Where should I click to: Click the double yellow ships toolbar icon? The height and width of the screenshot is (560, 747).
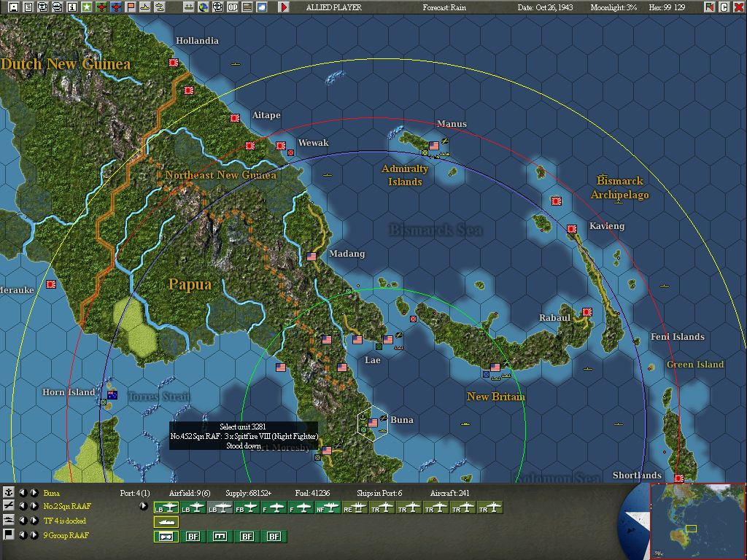(160, 7)
